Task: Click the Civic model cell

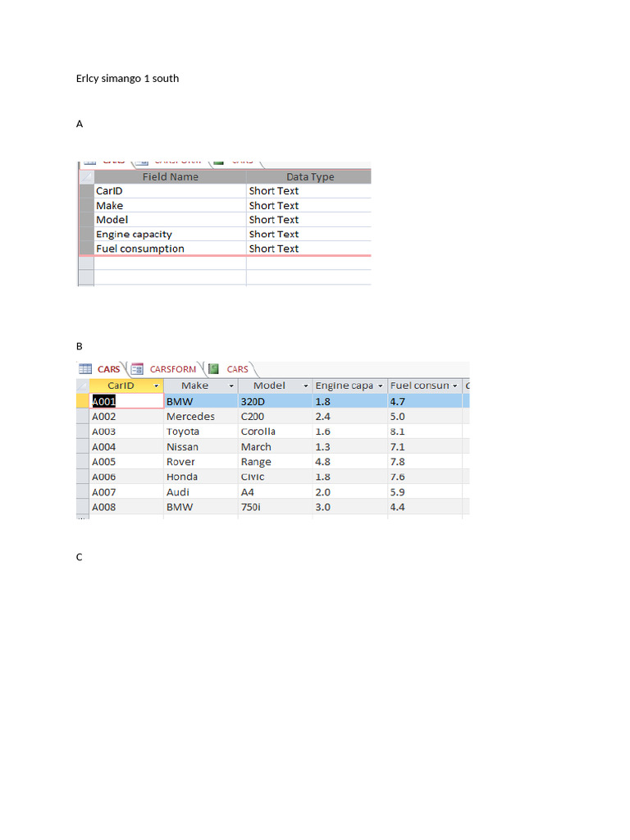Action: tap(276, 477)
